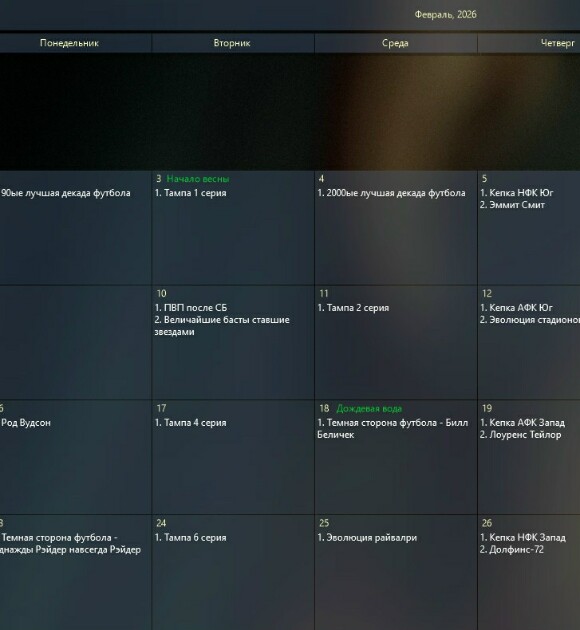Select the Род Вудсон entry
The width and height of the screenshot is (580, 630).
coord(26,423)
